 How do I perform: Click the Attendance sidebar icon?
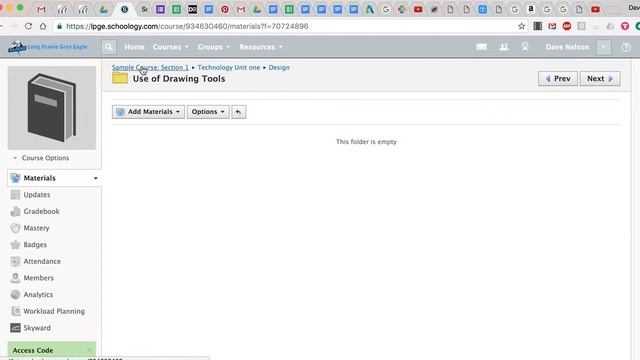[x=16, y=261]
